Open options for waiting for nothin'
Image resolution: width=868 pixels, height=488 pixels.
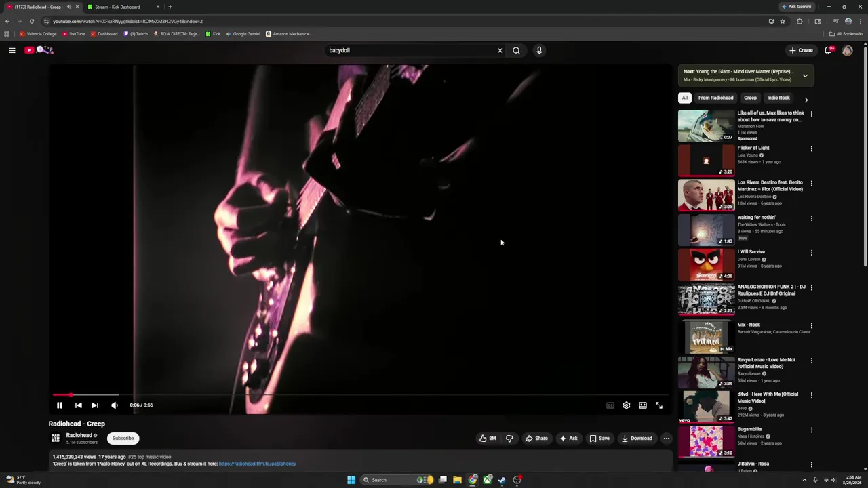(811, 218)
